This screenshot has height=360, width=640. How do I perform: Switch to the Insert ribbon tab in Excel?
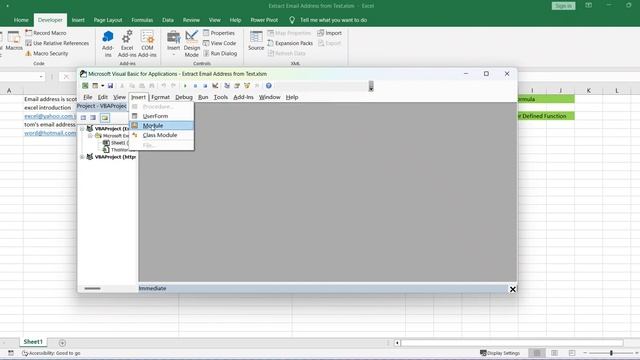(78, 20)
